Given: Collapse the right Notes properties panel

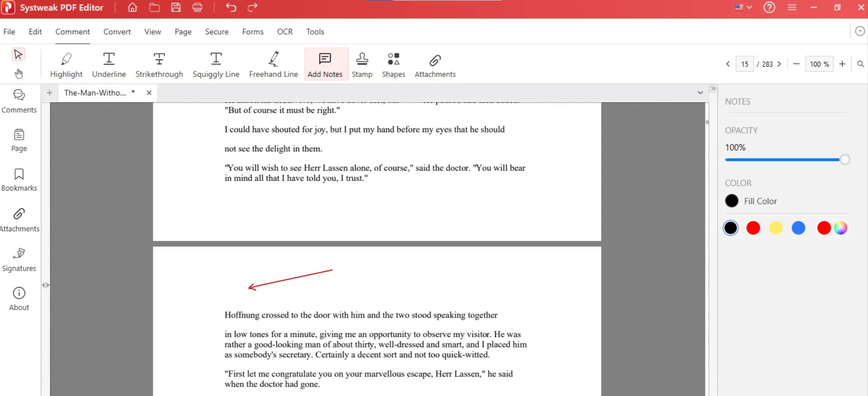Looking at the screenshot, I should tap(713, 89).
